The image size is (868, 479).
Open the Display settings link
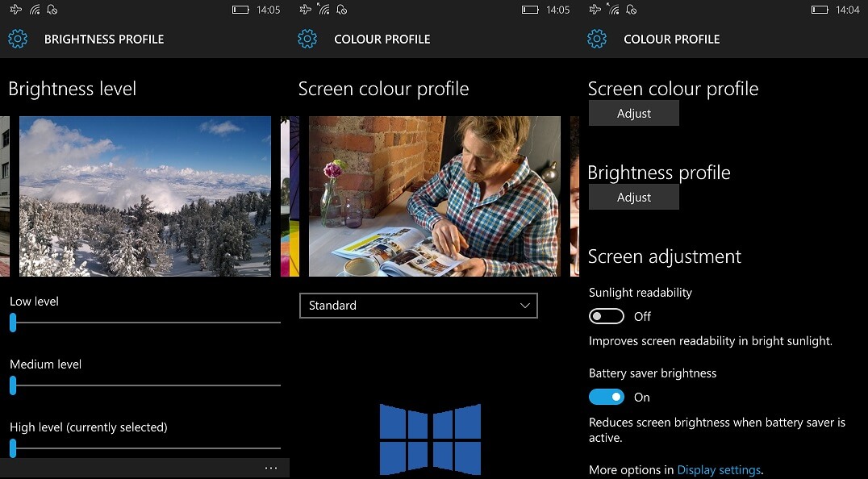tap(719, 469)
